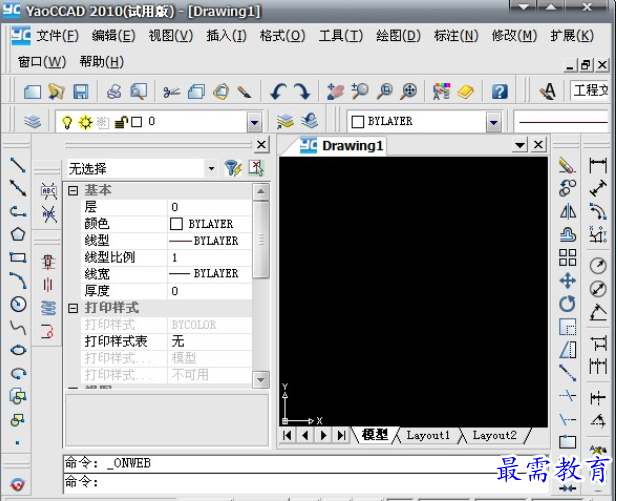Viewport: 618px width, 501px height.
Task: Click the New drawing toolbar icon
Action: point(32,91)
